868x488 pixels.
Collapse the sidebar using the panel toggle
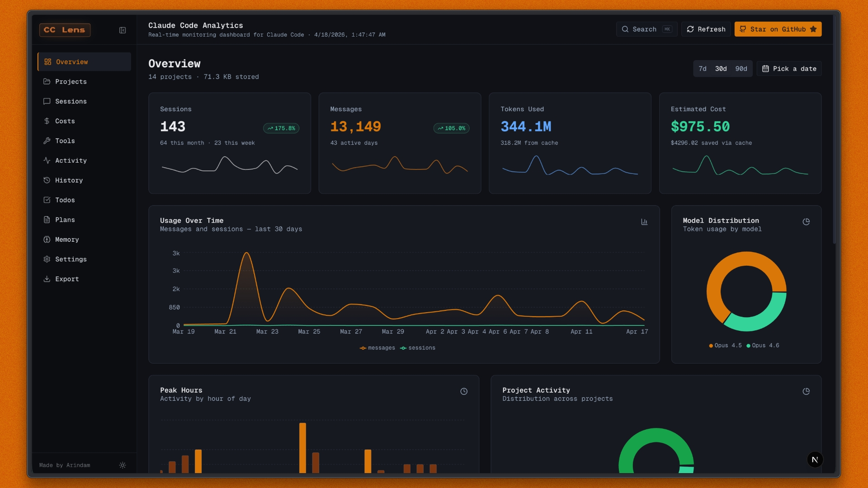click(123, 30)
